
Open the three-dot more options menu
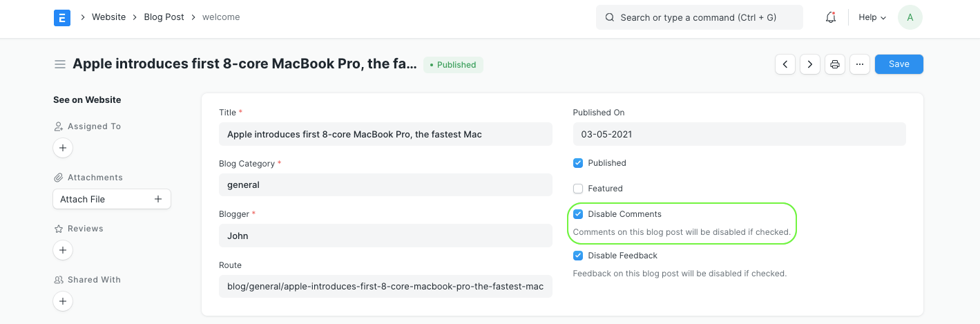click(x=860, y=64)
